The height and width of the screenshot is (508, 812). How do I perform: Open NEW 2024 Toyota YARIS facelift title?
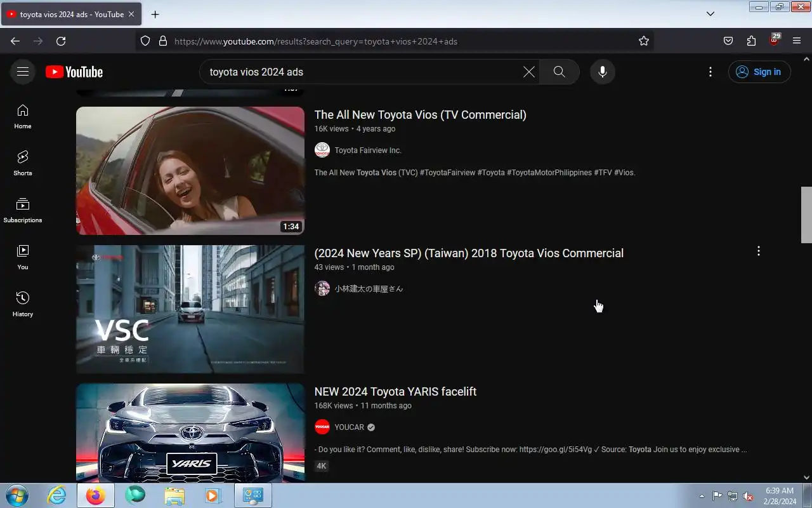tap(395, 392)
